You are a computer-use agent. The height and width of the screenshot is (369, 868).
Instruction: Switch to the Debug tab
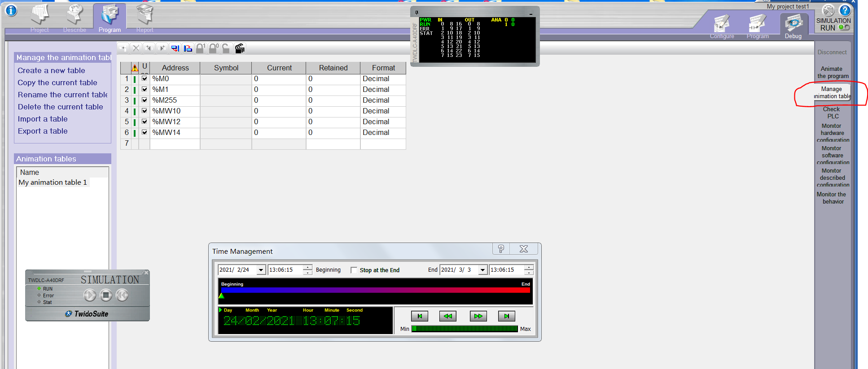[793, 27]
